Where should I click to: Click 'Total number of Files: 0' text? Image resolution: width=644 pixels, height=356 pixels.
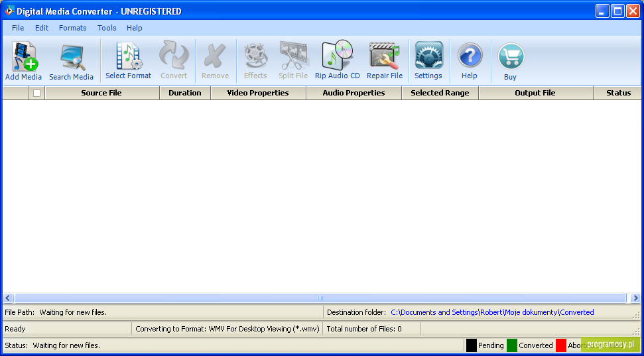click(364, 329)
